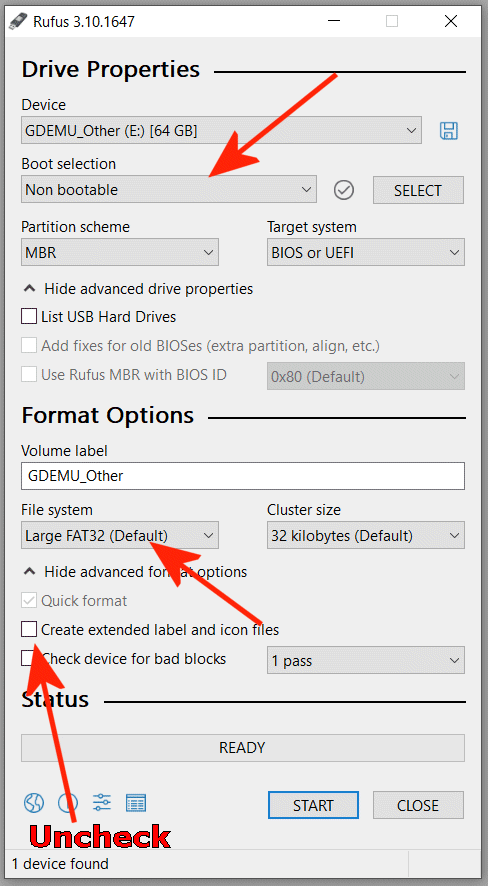Viewport: 488px width, 886px height.
Task: Click the checksum checkmark icon beside Boot selection
Action: [343, 190]
